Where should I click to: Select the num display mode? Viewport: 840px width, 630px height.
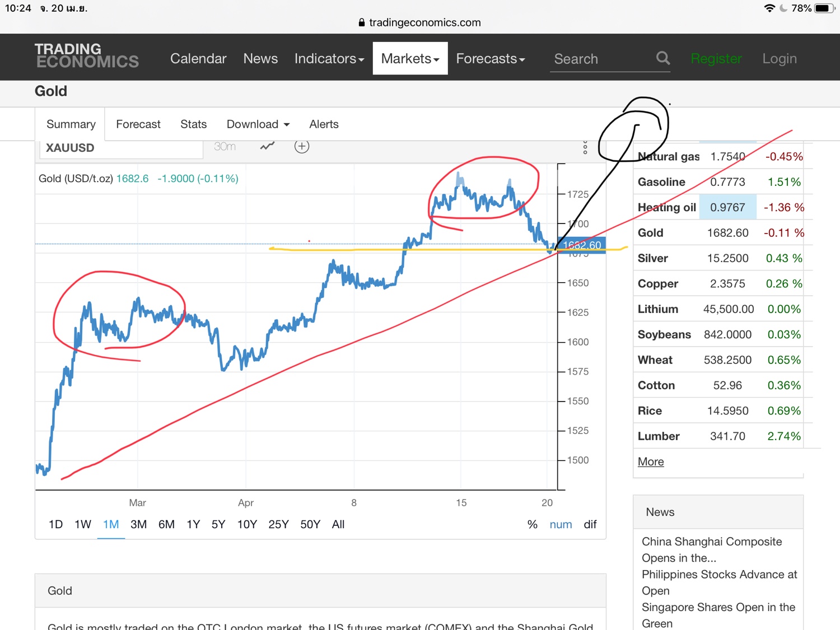click(561, 525)
